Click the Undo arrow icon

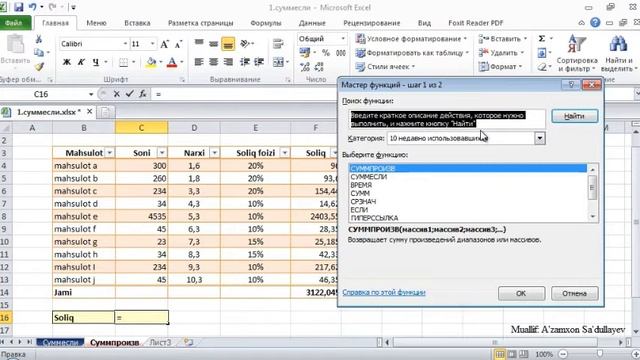coord(33,7)
